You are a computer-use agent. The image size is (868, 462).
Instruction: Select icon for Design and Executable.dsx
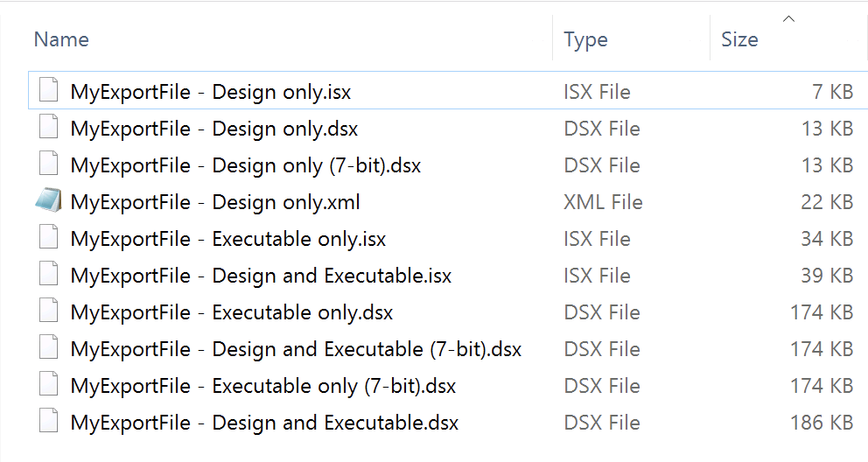49,423
